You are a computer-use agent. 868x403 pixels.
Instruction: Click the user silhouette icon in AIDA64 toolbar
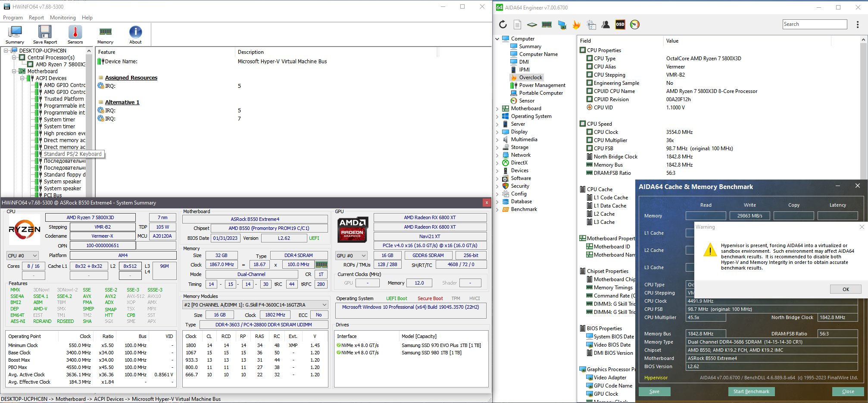coord(606,25)
